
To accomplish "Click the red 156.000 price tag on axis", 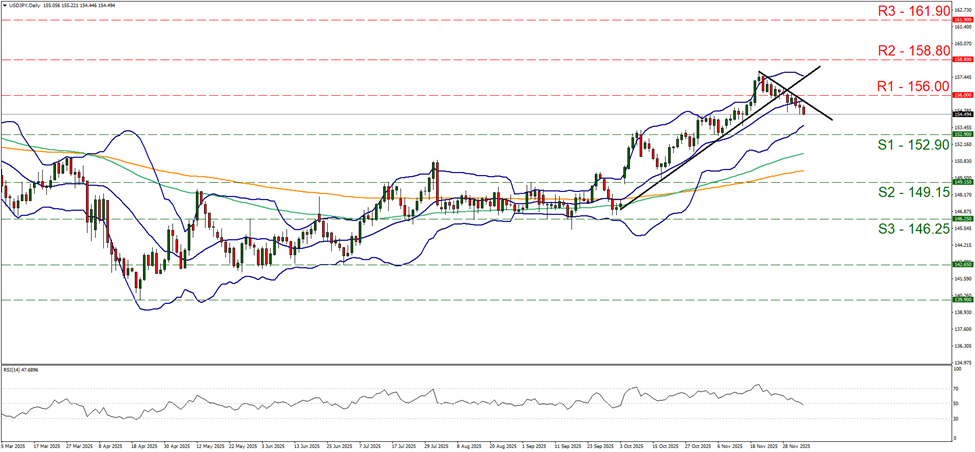I will (963, 95).
